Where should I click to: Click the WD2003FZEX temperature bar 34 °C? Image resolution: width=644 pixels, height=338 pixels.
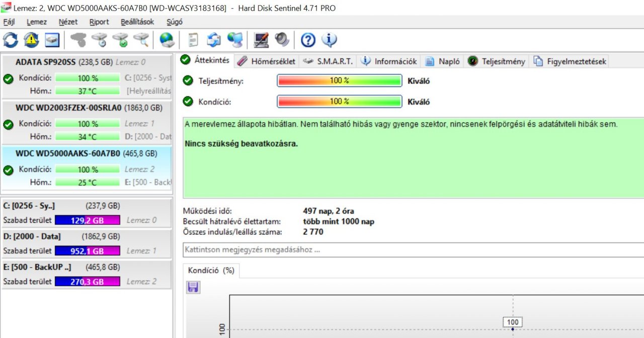(88, 137)
